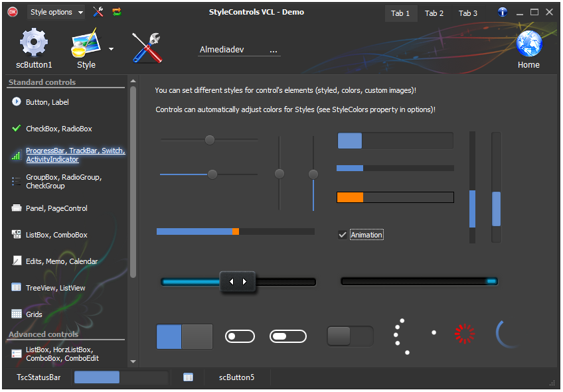Click the orange progress bar

click(x=395, y=197)
